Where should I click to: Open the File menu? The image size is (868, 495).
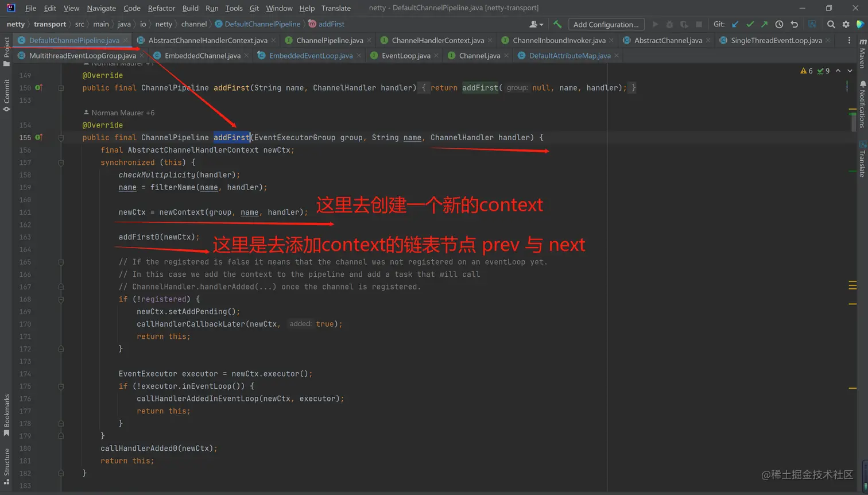point(30,8)
